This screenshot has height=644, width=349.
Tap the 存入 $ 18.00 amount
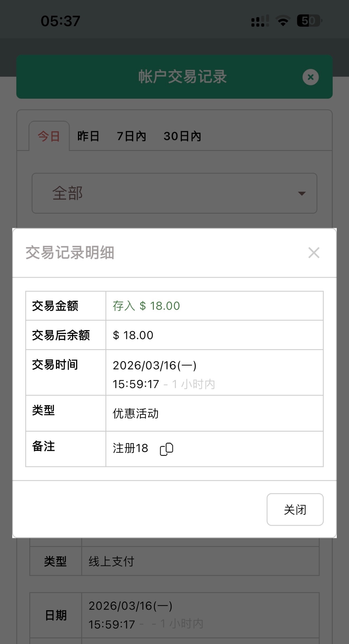point(146,306)
